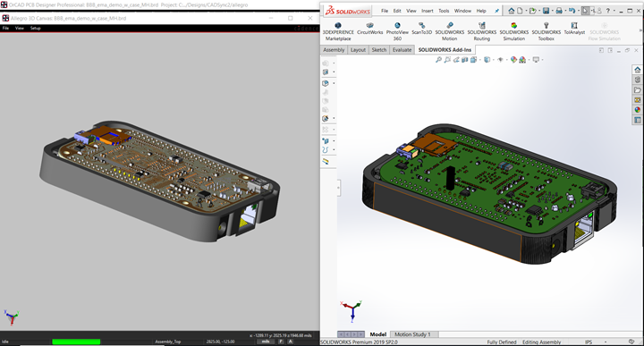This screenshot has width=644, height=346.
Task: Click the P button in Allegro status bar
Action: coord(282,342)
